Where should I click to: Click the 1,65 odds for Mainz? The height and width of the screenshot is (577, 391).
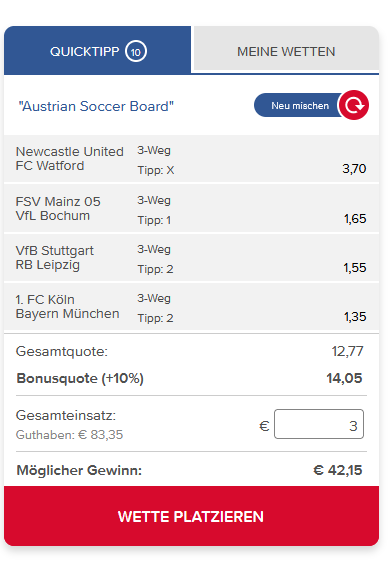[x=355, y=219]
